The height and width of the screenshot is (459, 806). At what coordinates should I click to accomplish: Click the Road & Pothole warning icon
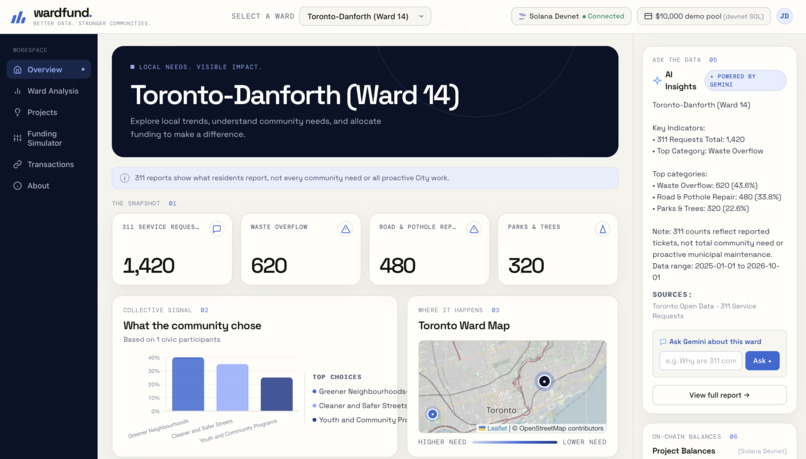click(474, 229)
